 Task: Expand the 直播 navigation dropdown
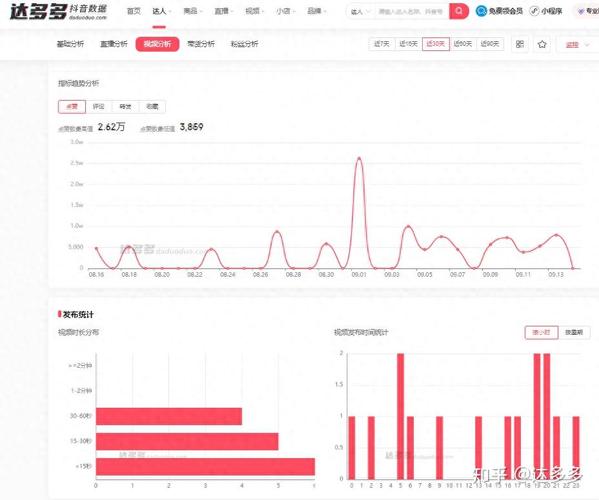pyautogui.click(x=223, y=11)
